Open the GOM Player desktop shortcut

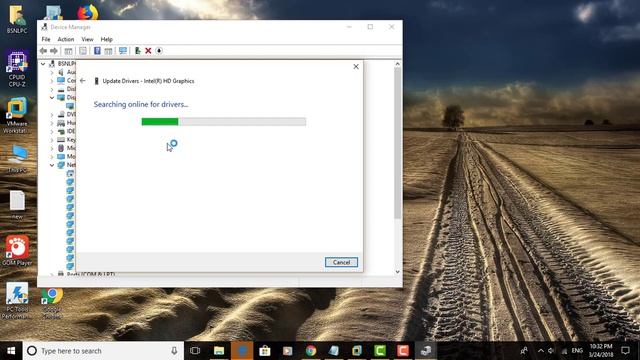click(17, 250)
